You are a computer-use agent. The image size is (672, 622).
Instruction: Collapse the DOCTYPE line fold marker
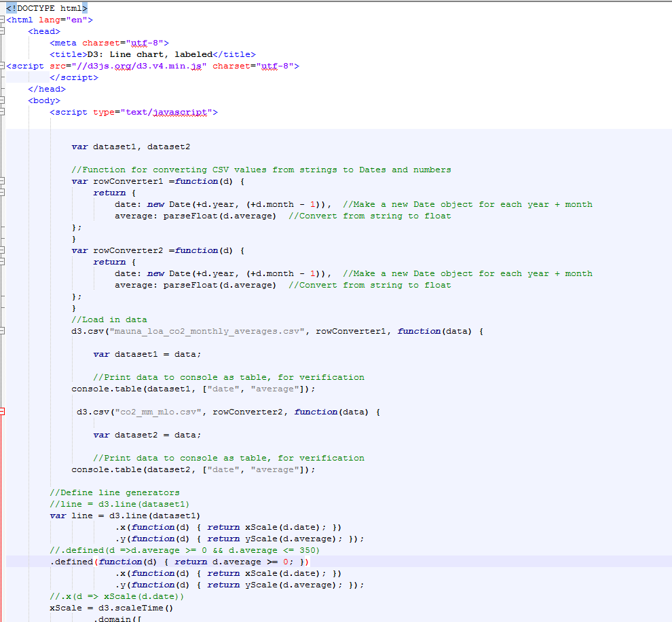tap(4, 9)
